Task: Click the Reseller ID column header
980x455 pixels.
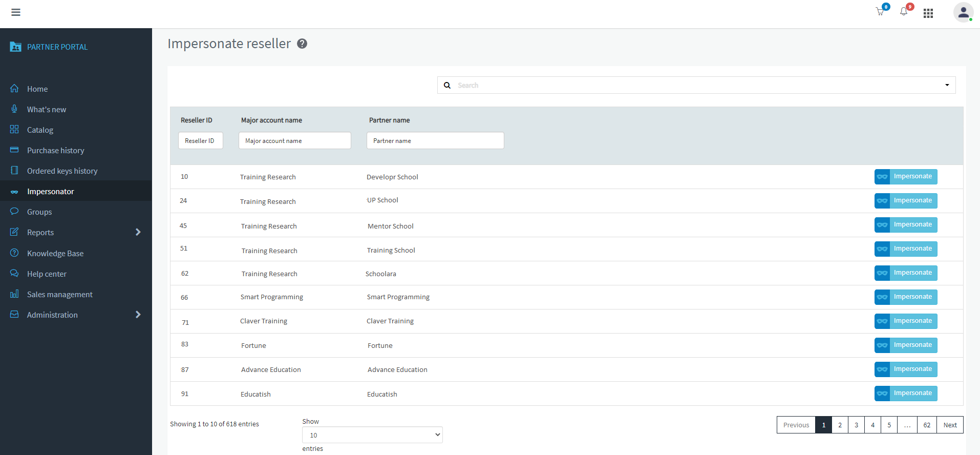Action: (197, 120)
